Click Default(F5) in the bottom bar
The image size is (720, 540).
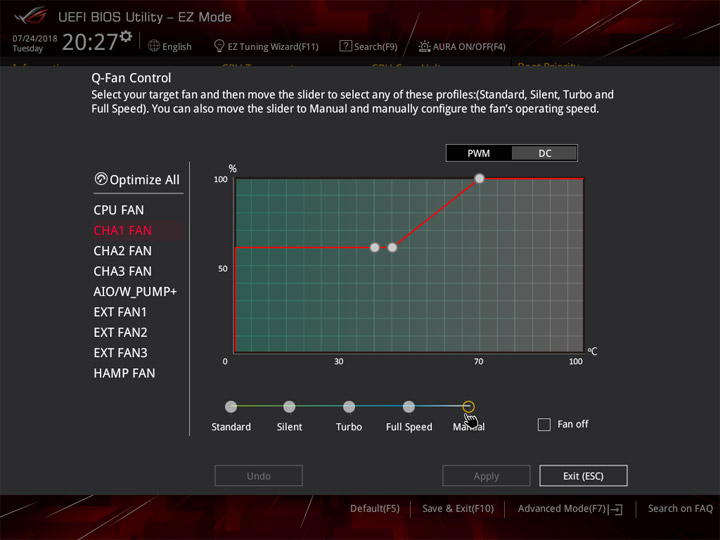pyautogui.click(x=375, y=509)
